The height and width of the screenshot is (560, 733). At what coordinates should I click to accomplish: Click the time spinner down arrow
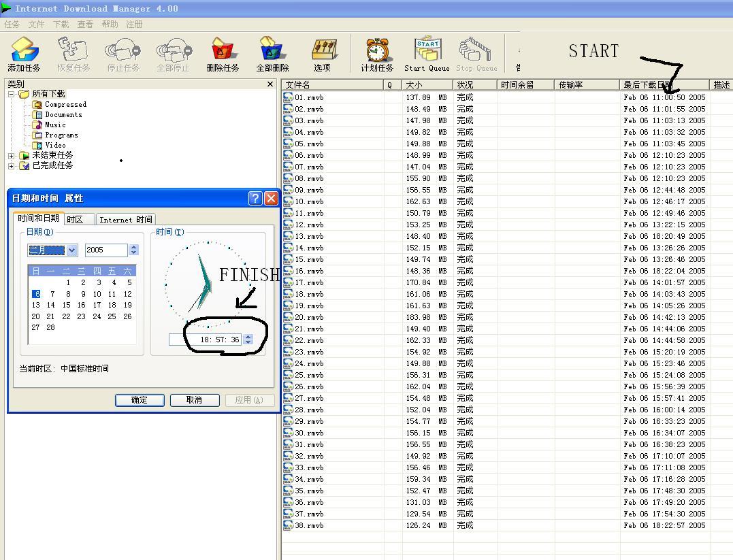pyautogui.click(x=248, y=342)
